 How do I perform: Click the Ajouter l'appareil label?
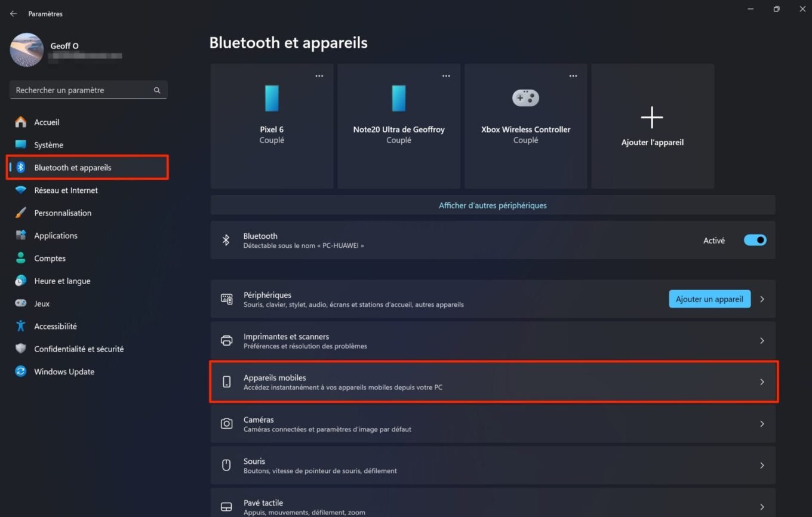click(x=653, y=143)
